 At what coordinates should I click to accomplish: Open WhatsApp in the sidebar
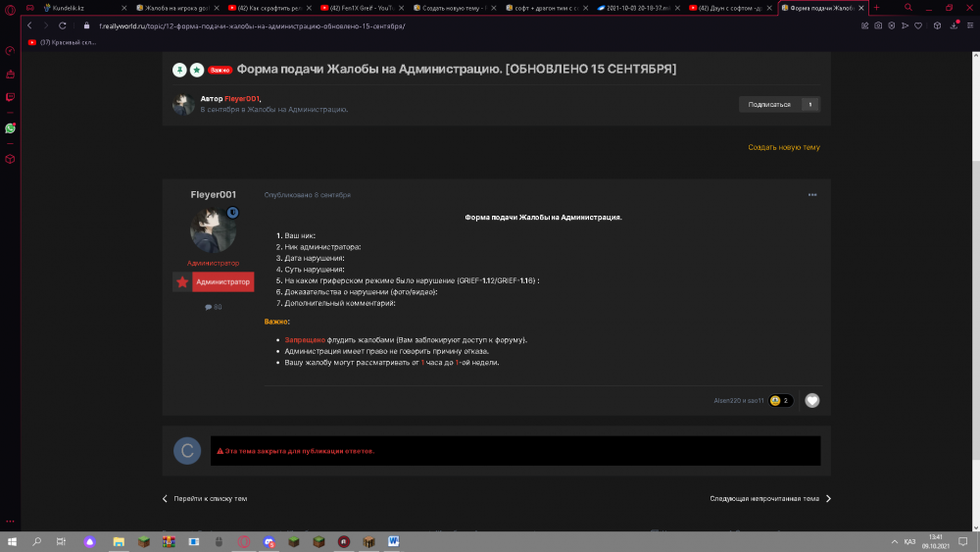[10, 128]
